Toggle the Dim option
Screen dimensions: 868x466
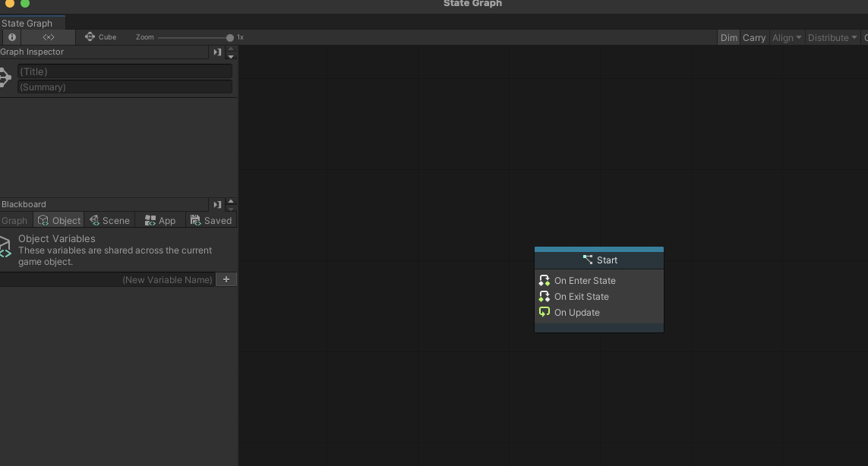[x=728, y=38]
